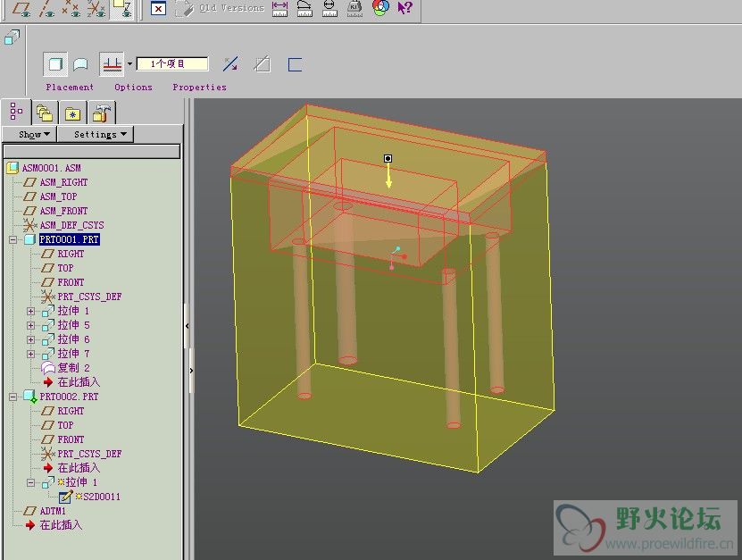
Task: Select FRONT plane under PRT0002.PRT
Action: [71, 439]
